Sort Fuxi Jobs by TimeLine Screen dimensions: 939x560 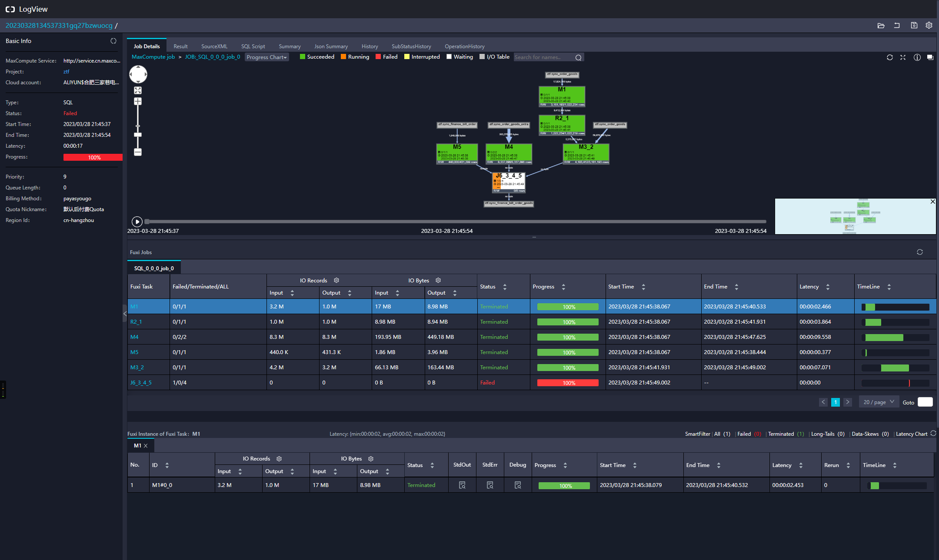point(889,287)
